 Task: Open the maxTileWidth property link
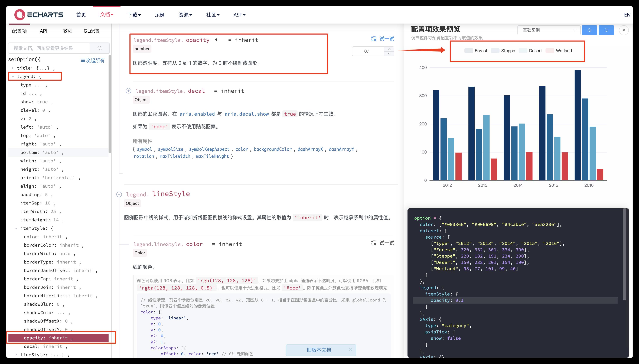175,156
